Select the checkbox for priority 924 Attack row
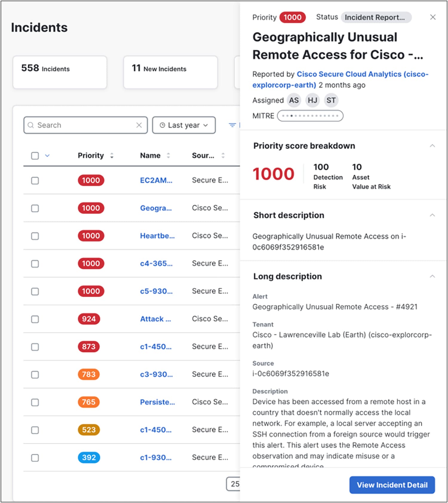Image resolution: width=448 pixels, height=503 pixels. click(x=35, y=319)
